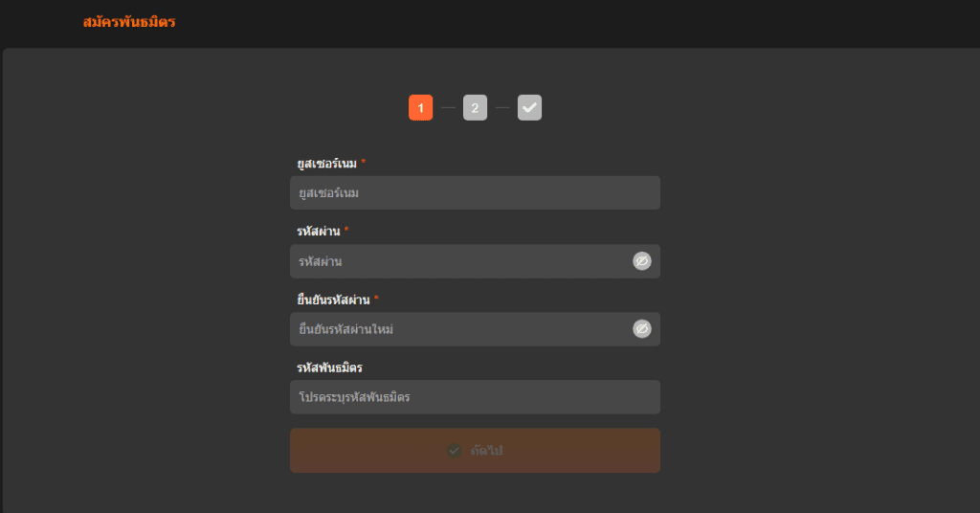
Task: Click the red asterisk beside ยูสเซอร์เนม
Action: click(x=364, y=163)
